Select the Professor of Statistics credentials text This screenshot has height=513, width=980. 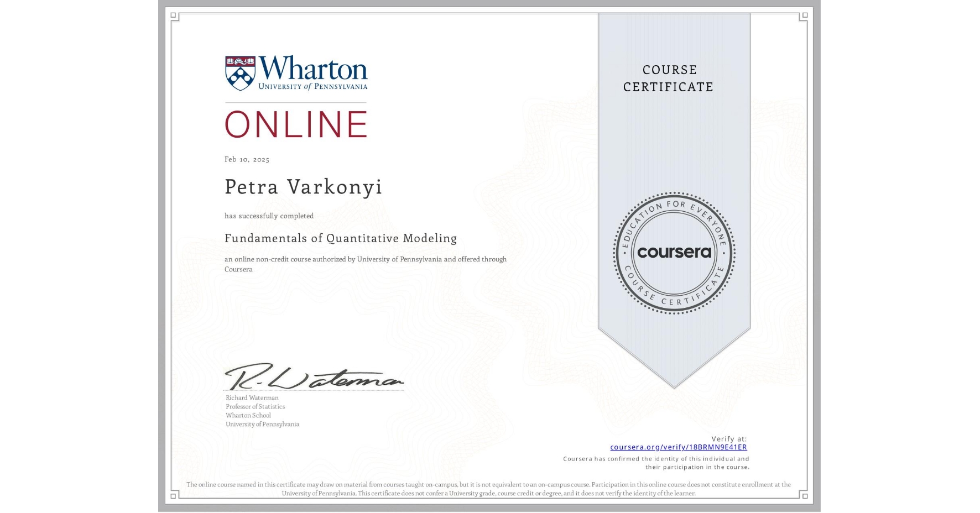pyautogui.click(x=255, y=406)
